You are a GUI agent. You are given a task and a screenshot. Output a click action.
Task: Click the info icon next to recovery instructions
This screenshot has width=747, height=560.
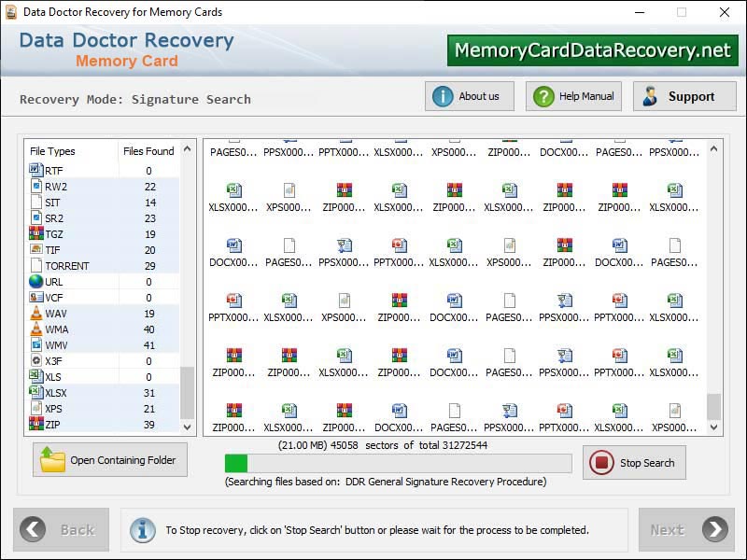tap(142, 529)
